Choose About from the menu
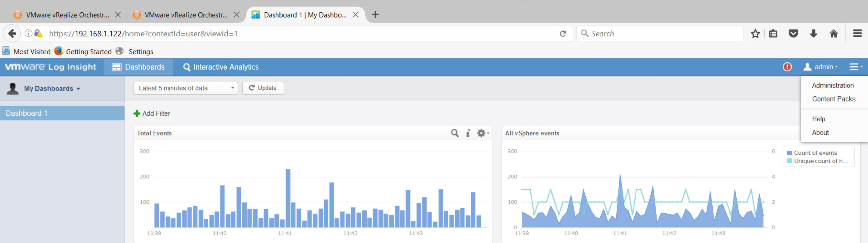 point(820,132)
